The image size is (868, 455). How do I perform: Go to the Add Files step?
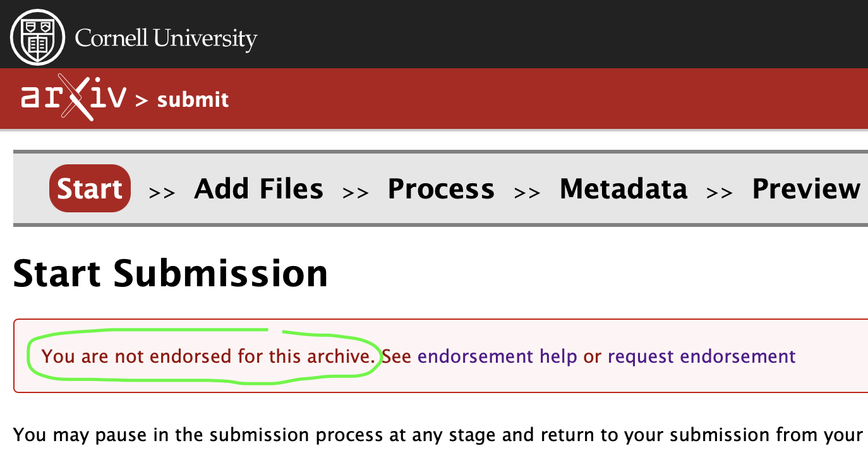point(258,188)
